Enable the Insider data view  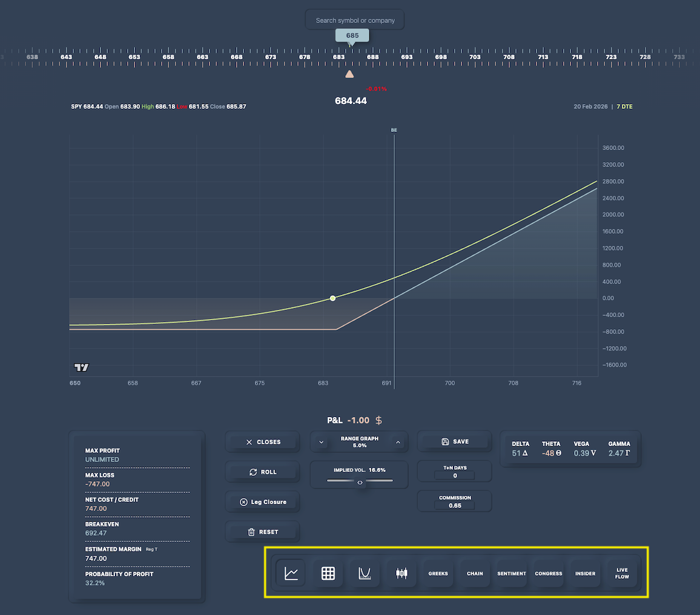tap(584, 573)
